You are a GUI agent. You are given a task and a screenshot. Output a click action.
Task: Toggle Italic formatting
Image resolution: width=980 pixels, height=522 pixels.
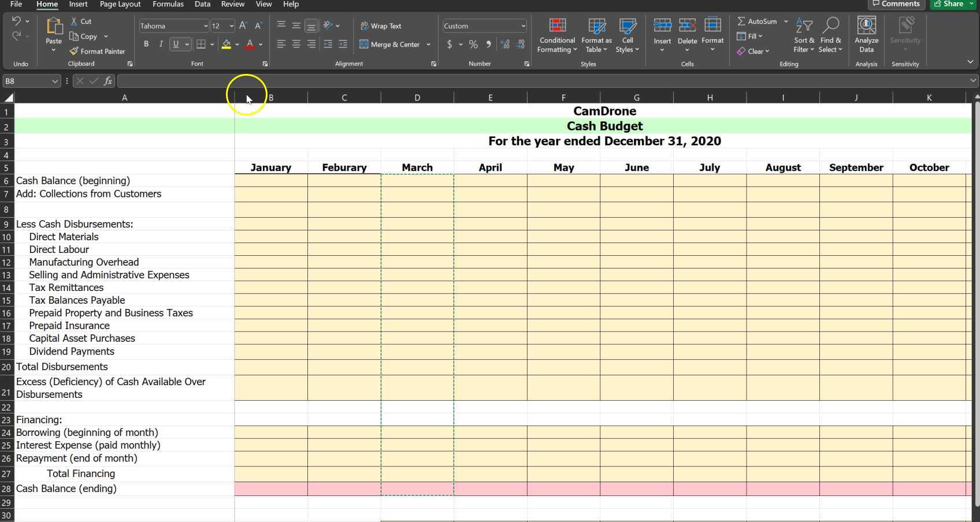pos(161,44)
